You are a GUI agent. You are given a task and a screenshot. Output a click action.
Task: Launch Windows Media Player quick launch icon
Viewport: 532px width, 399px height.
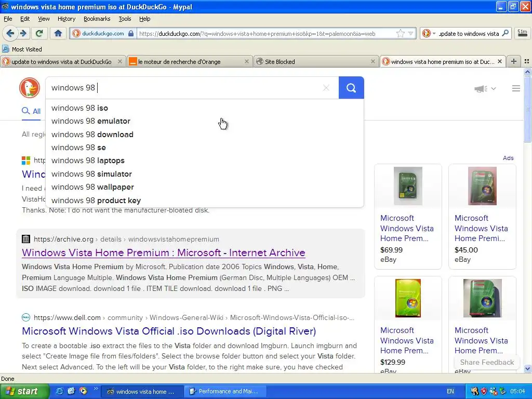coord(83,391)
